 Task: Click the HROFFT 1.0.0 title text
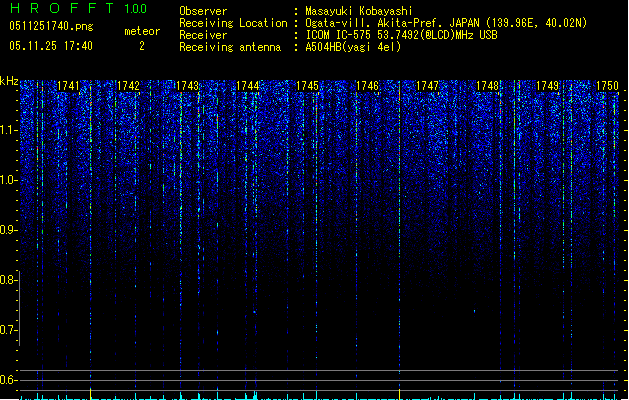pyautogui.click(x=79, y=8)
